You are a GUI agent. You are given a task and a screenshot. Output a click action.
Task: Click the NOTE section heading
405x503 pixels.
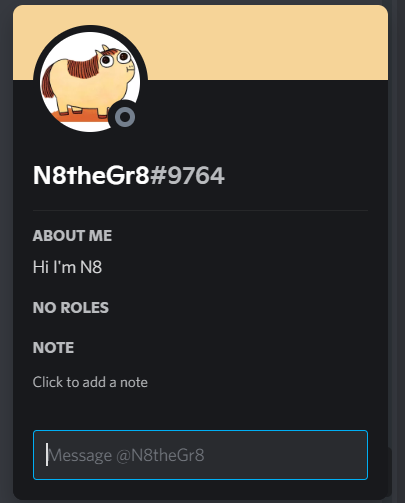(x=53, y=348)
